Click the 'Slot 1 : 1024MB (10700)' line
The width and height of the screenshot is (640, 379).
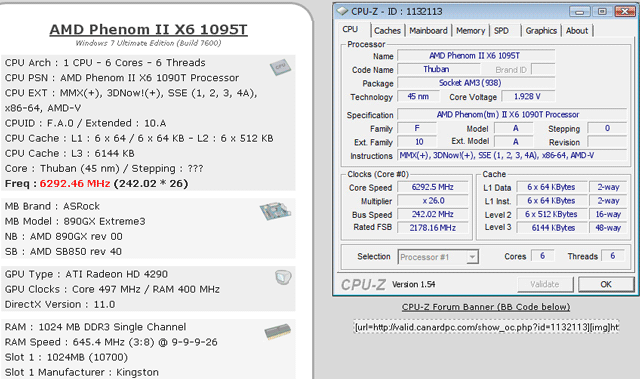coord(66,357)
